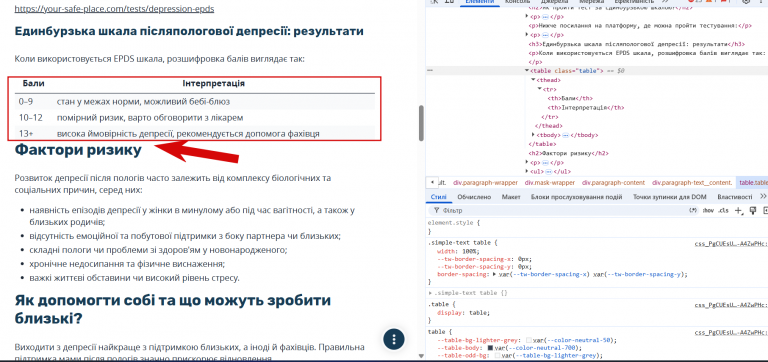768x362 pixels.
Task: Switch to the Стилі tab
Action: (438, 197)
